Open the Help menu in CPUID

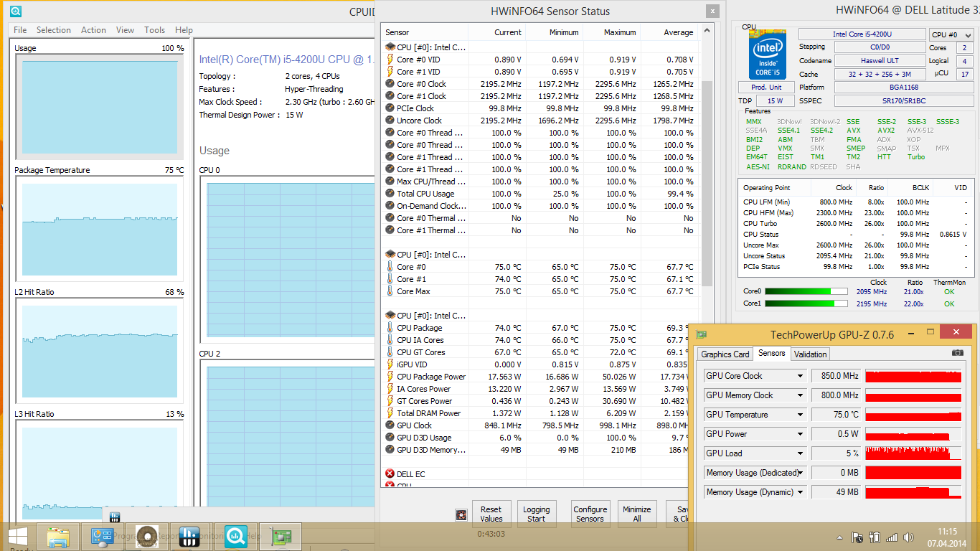tap(184, 30)
